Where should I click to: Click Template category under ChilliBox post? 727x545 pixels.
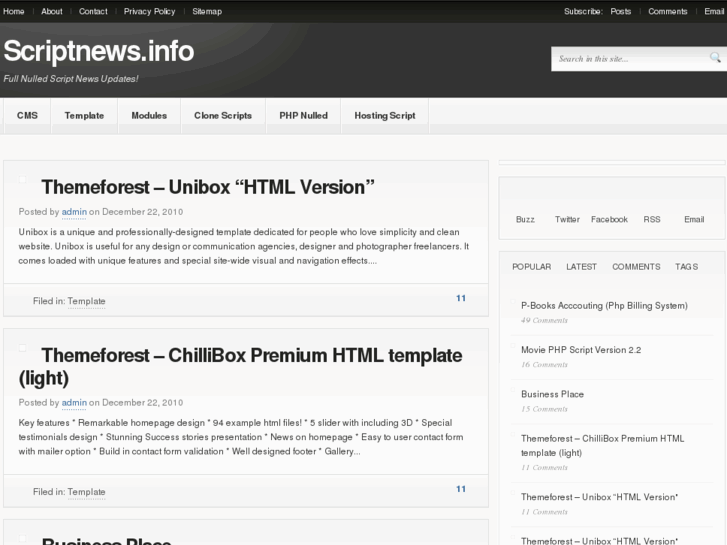point(86,492)
